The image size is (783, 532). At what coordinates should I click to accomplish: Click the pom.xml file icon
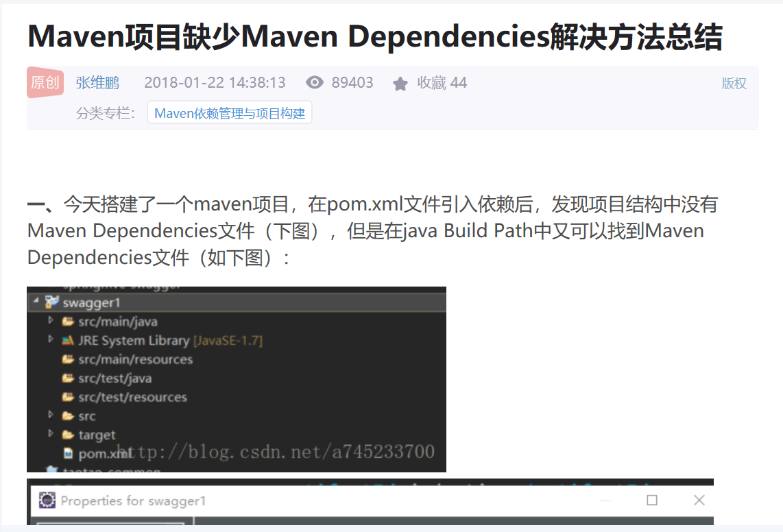pos(69,454)
